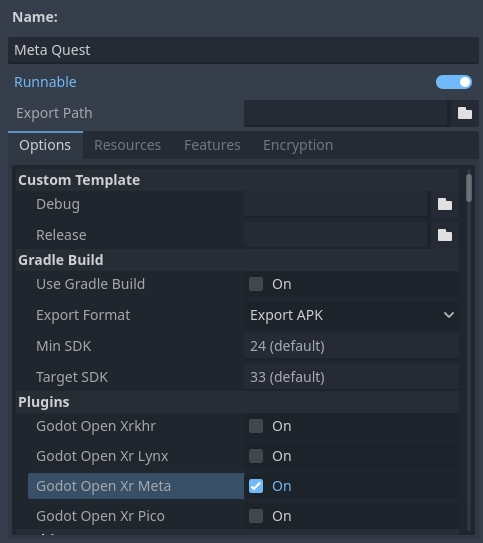The height and width of the screenshot is (543, 483).
Task: Click the Min SDK input field
Action: tap(351, 346)
